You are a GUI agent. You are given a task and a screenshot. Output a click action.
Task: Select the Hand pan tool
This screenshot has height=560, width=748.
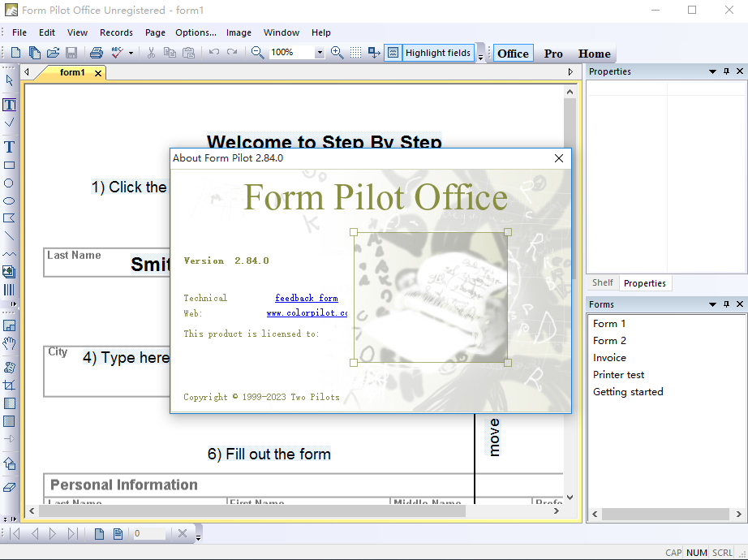tap(10, 343)
